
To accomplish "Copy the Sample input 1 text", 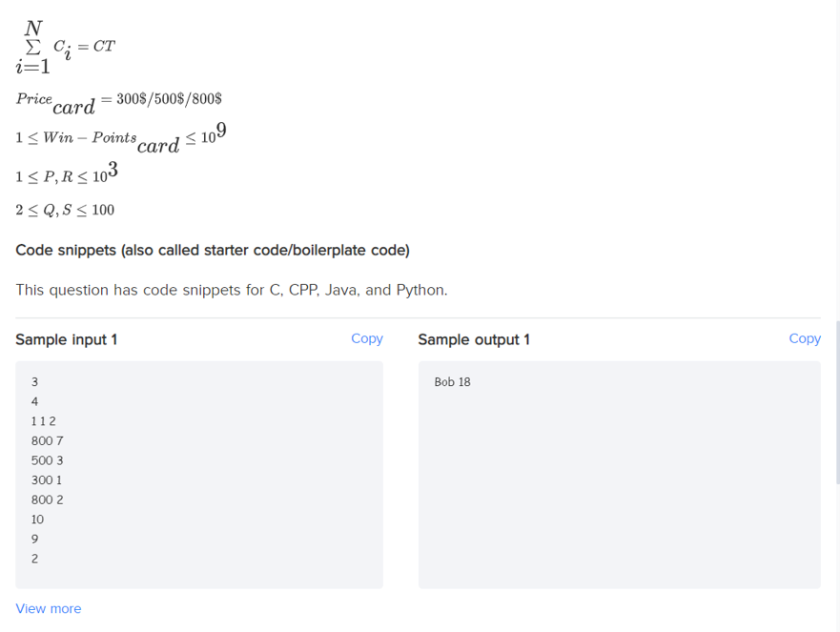I will point(367,338).
